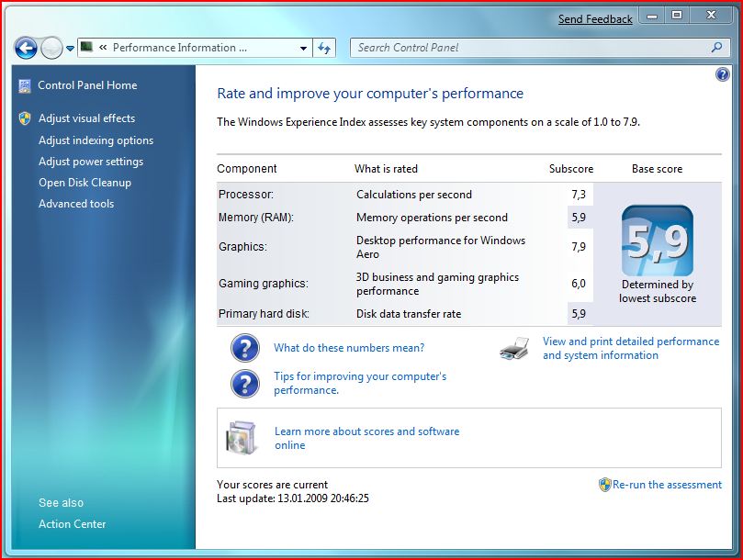Click the Memory (RAM) row label
The width and height of the screenshot is (743, 560).
click(x=256, y=218)
